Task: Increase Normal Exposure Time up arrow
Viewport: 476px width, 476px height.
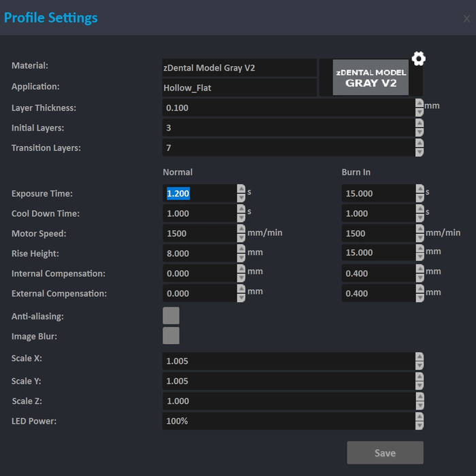Action: 241,189
